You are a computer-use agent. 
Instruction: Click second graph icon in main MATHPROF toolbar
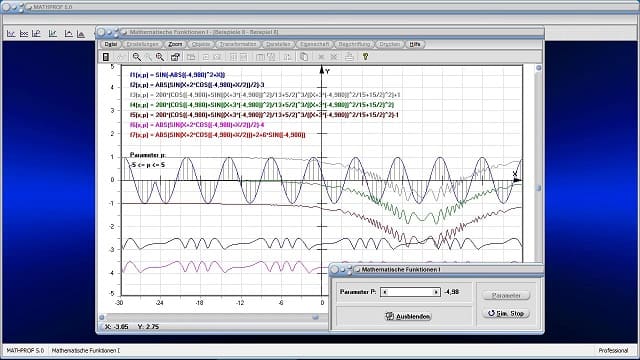point(24,33)
